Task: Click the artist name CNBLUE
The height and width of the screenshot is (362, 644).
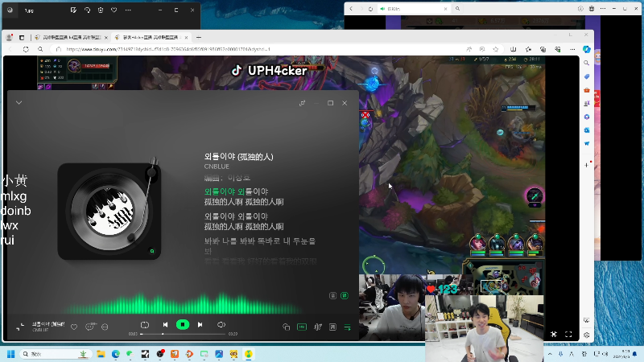Action: pos(217,167)
